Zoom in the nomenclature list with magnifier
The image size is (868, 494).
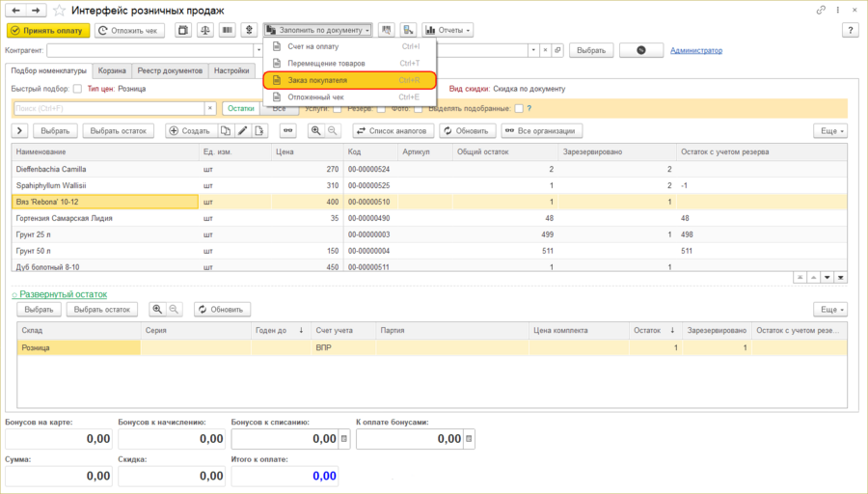coord(315,130)
